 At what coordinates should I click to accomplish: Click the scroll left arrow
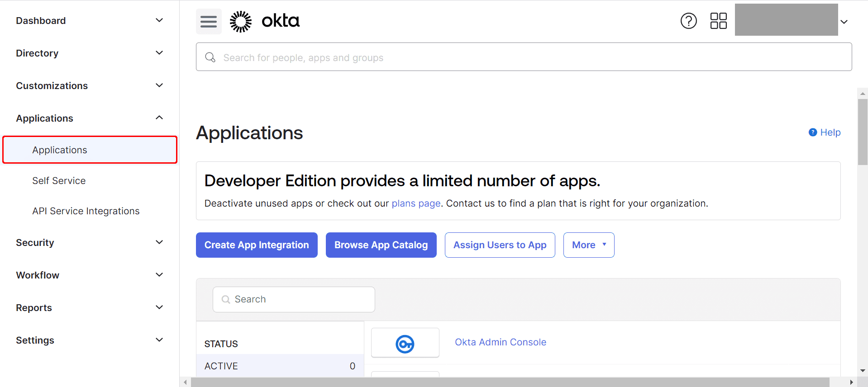pyautogui.click(x=185, y=382)
